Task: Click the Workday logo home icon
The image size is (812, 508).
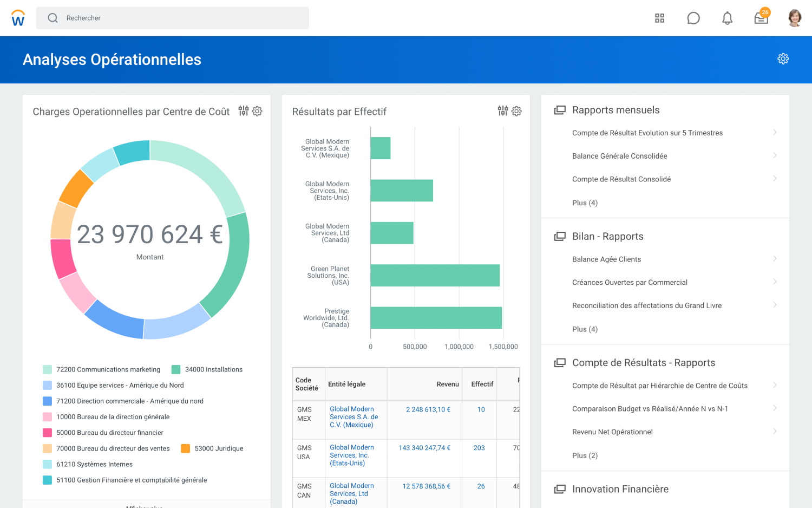Action: pos(18,18)
